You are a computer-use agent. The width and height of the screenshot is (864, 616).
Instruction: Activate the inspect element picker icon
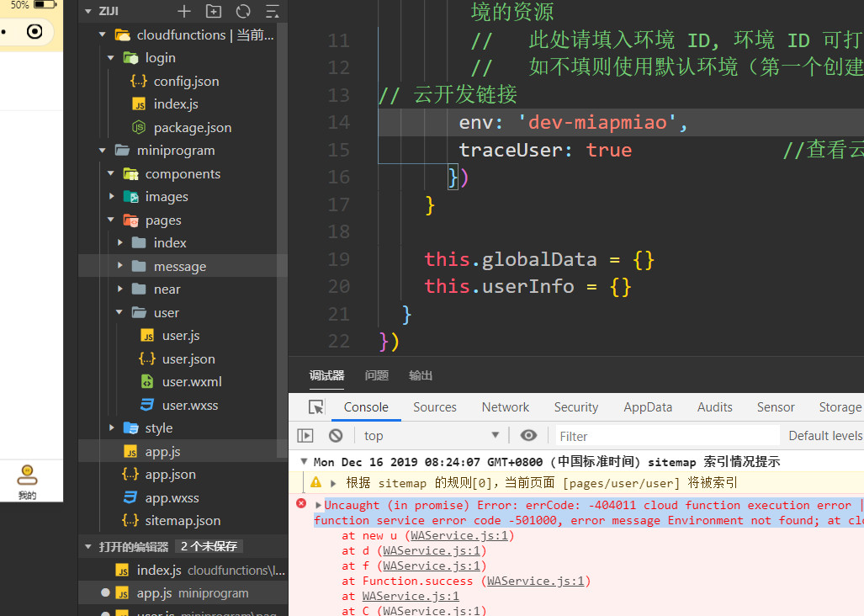[315, 407]
